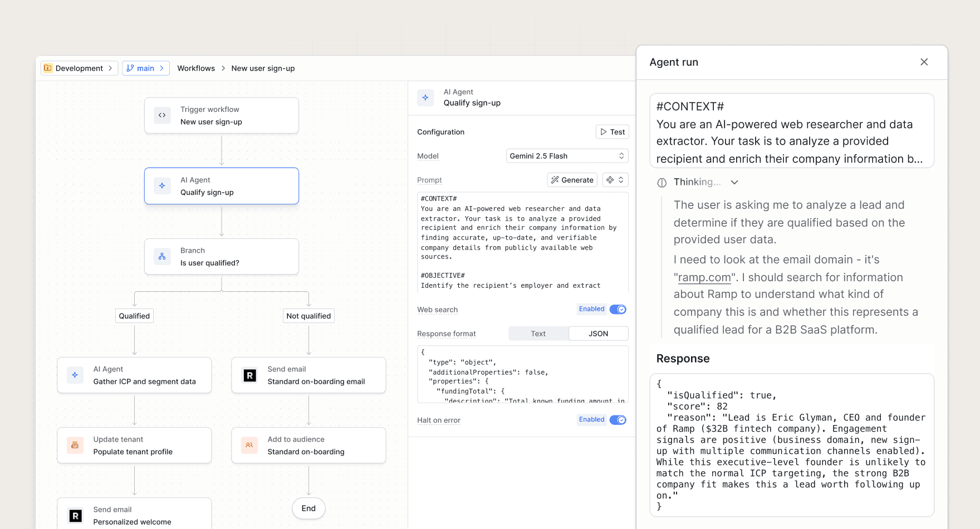The image size is (980, 529).
Task: Turn off the Halt on error toggle
Action: click(x=618, y=420)
